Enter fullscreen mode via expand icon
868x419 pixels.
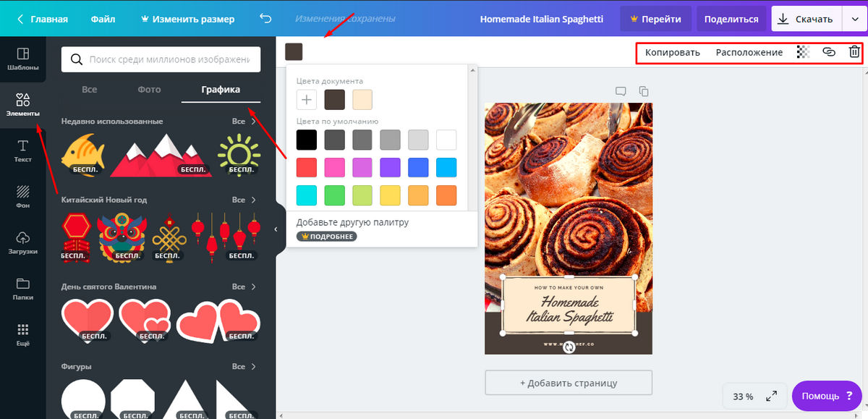[772, 396]
